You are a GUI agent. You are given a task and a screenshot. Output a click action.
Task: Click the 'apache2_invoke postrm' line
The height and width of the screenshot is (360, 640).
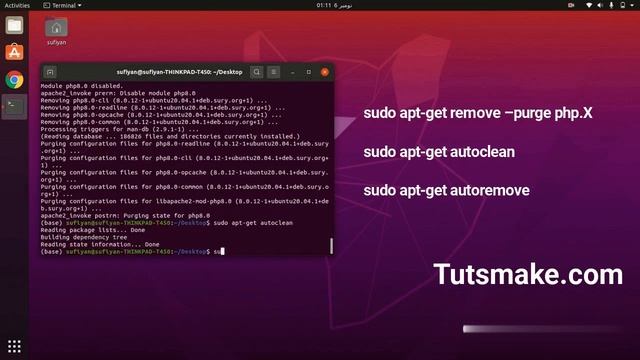(125, 216)
